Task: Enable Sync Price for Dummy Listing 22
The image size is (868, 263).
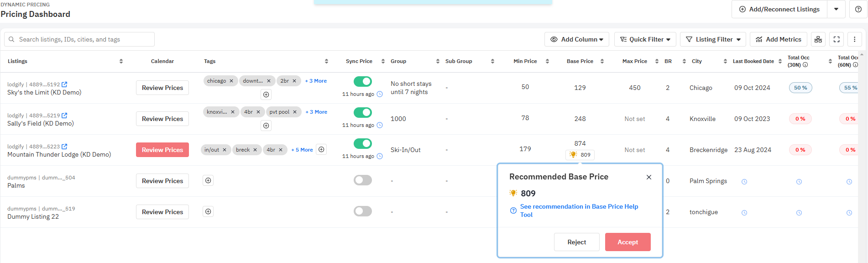Action: click(363, 211)
